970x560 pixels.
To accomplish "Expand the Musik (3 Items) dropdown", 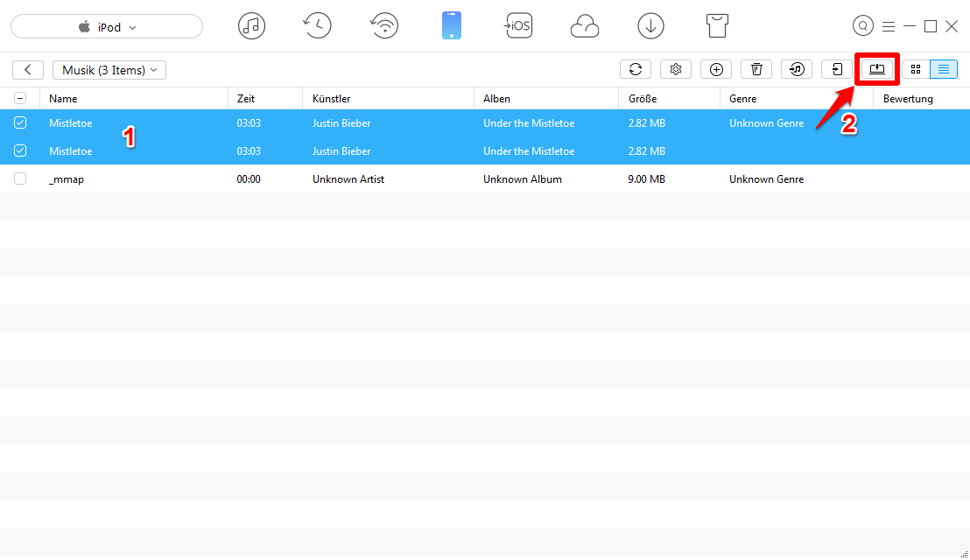I will (109, 70).
